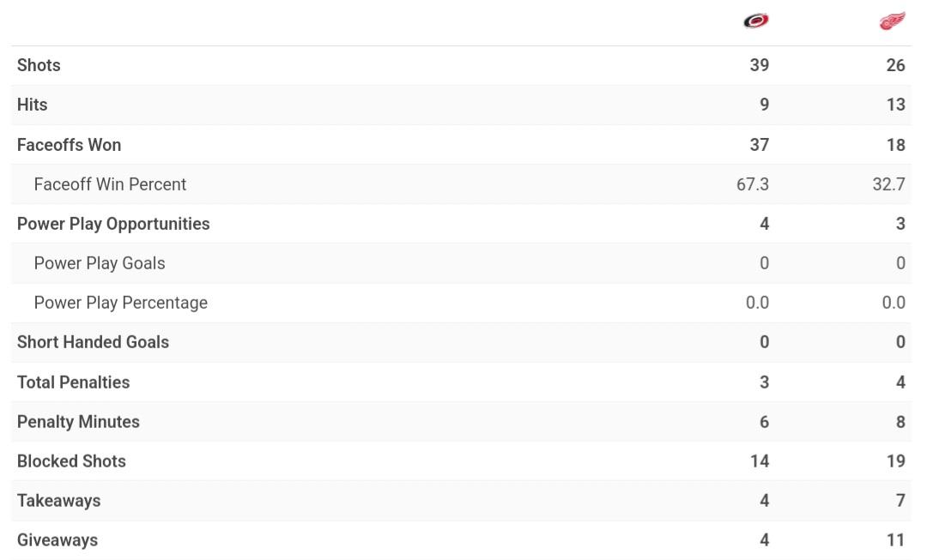Viewport: 927px width, 560px height.
Task: Click the Giveaways row label
Action: point(58,540)
